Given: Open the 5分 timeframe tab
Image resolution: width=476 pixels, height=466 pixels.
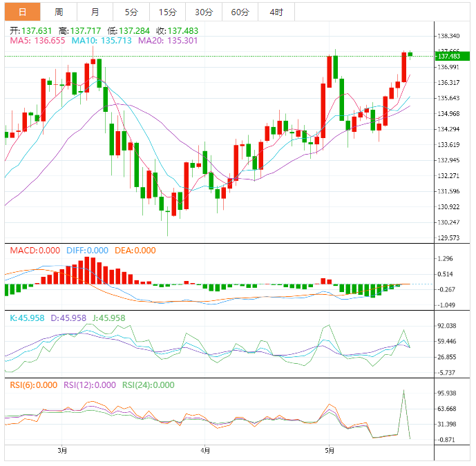Looking at the screenshot, I should pos(131,12).
